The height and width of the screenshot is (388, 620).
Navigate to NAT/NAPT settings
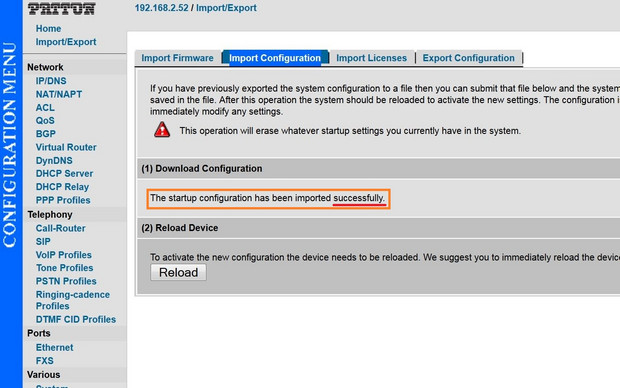(x=59, y=94)
